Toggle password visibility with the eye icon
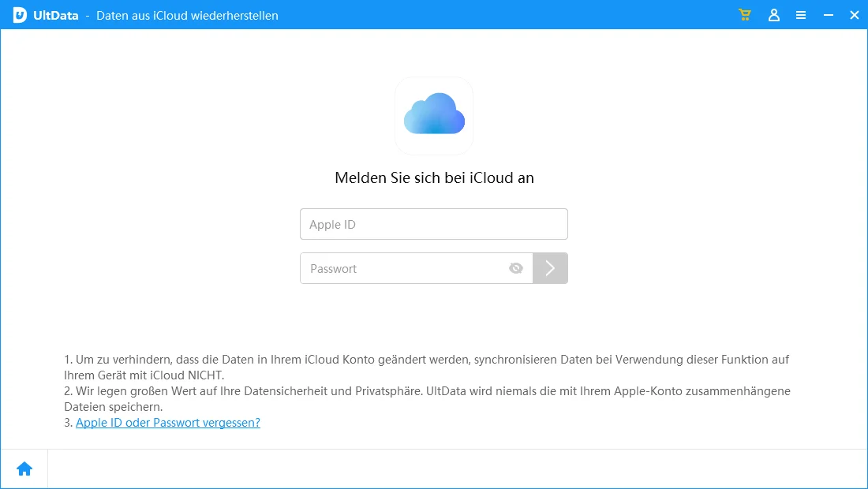The image size is (868, 489). coord(516,268)
